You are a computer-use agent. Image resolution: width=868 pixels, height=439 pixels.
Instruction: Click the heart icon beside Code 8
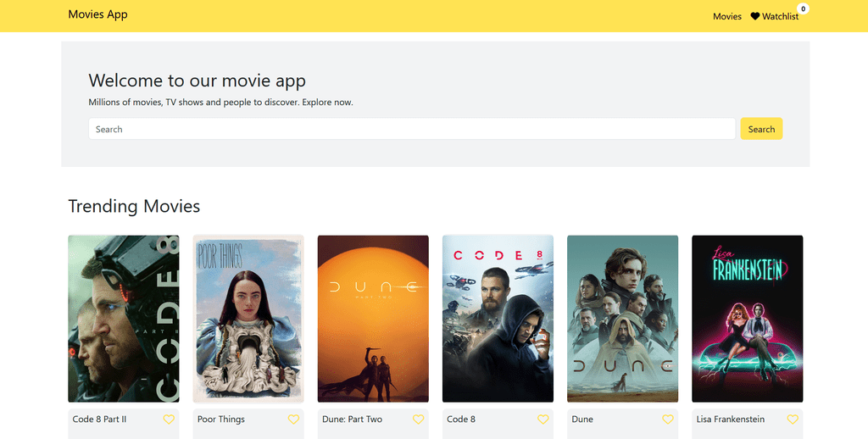coord(543,420)
